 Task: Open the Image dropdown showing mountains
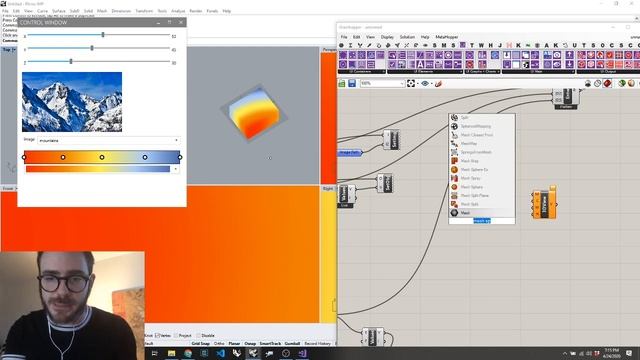(x=109, y=140)
